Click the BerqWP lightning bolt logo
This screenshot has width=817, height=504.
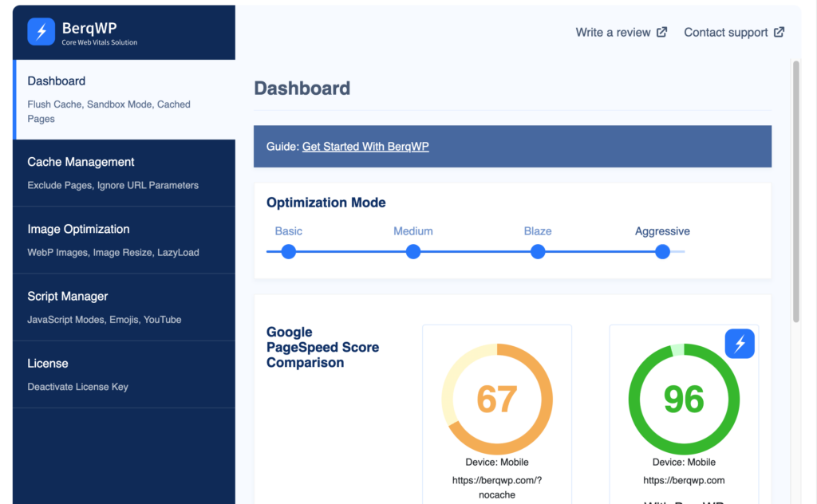41,32
